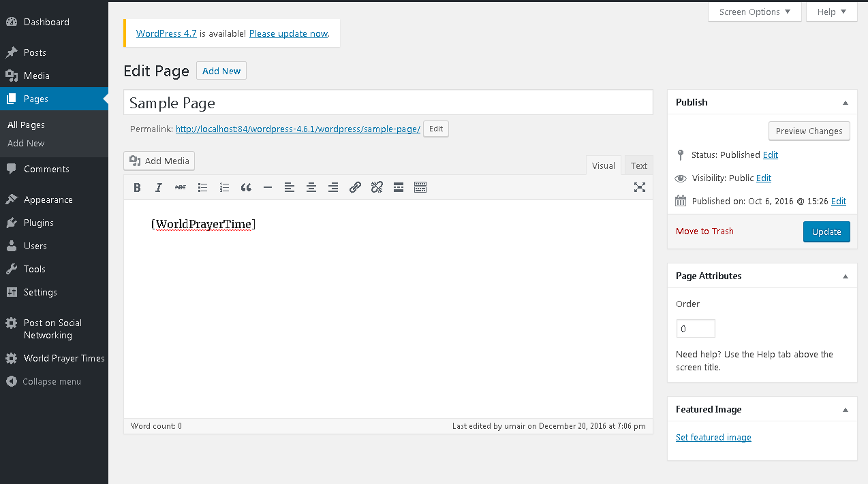Screen dimensions: 868x484
Task: Open Post on Social Networking menu
Action: click(54, 329)
